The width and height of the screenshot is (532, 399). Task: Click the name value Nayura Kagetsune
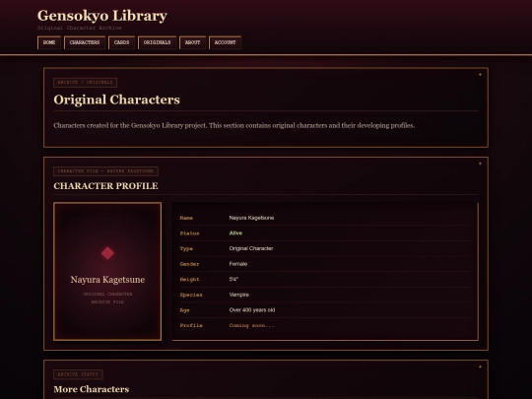(251, 218)
